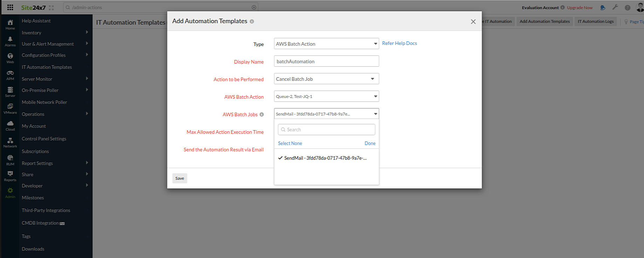The width and height of the screenshot is (644, 258).
Task: Expand the Inventory submenu arrow
Action: 87,32
